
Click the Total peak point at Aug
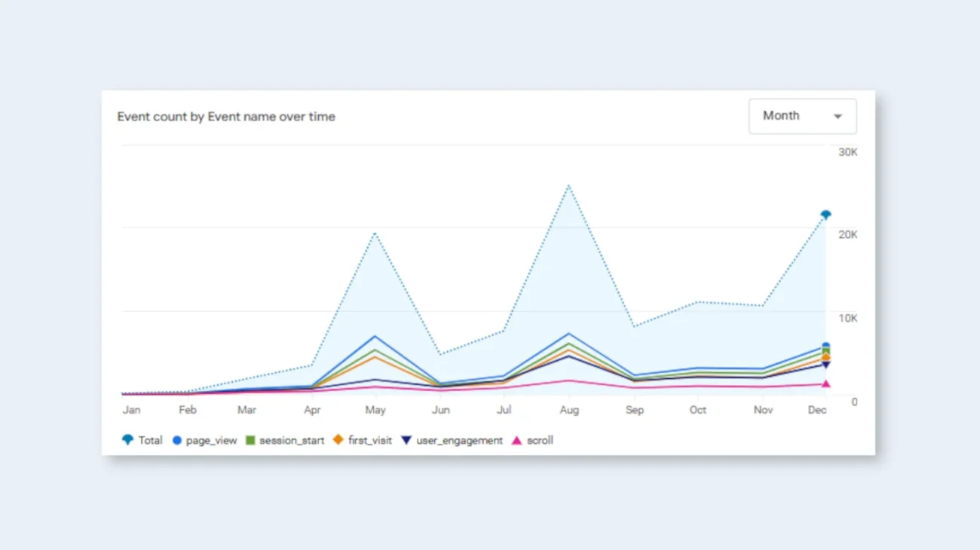(x=568, y=185)
